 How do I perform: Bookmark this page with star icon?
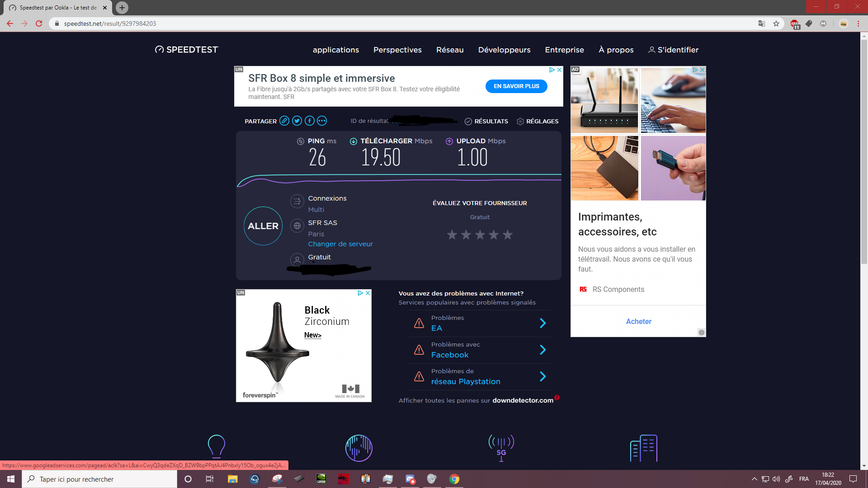click(776, 23)
